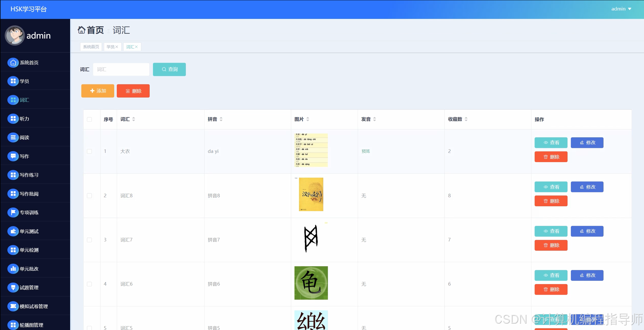Click the 写作 chat bubble icon
The image size is (644, 330).
point(13,156)
